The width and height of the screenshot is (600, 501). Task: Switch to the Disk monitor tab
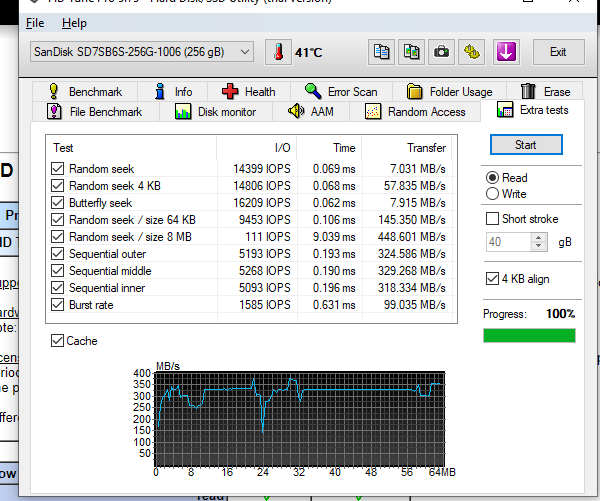click(215, 112)
